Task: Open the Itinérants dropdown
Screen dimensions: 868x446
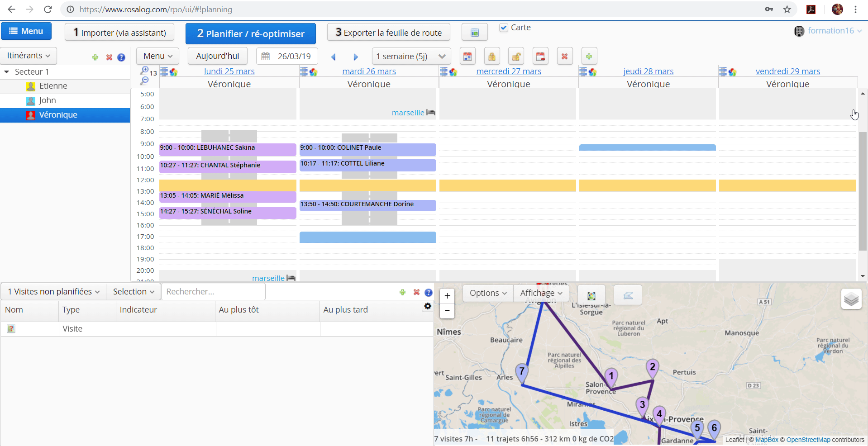Action: [29, 56]
